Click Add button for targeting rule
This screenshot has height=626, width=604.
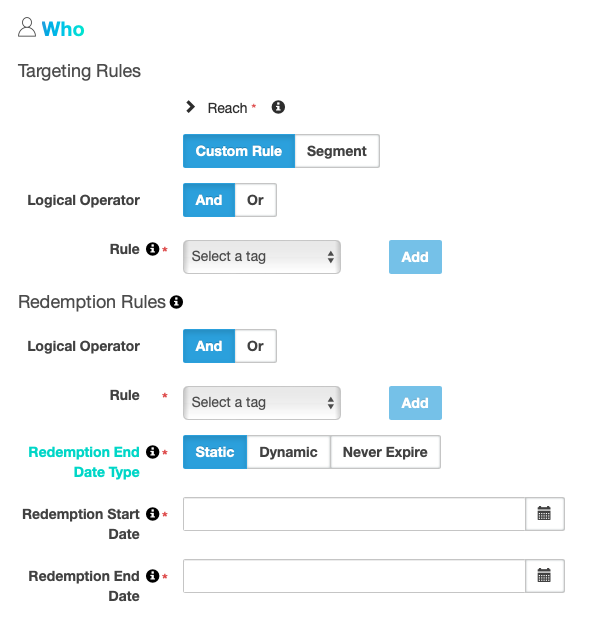click(x=415, y=257)
